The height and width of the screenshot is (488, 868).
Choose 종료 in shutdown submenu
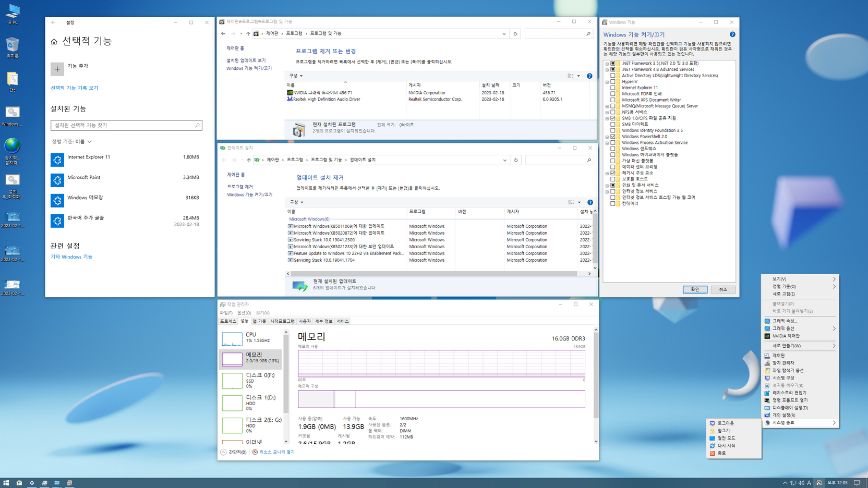click(733, 453)
